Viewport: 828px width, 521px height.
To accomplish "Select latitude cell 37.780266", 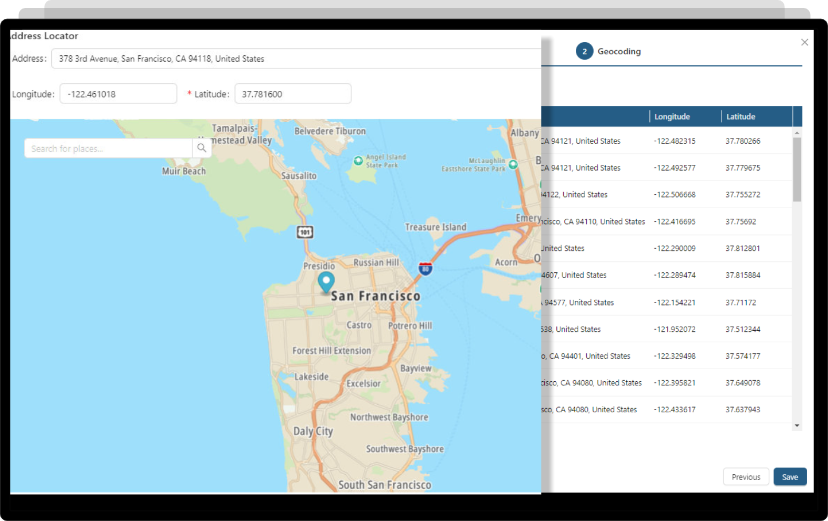I will 742,141.
